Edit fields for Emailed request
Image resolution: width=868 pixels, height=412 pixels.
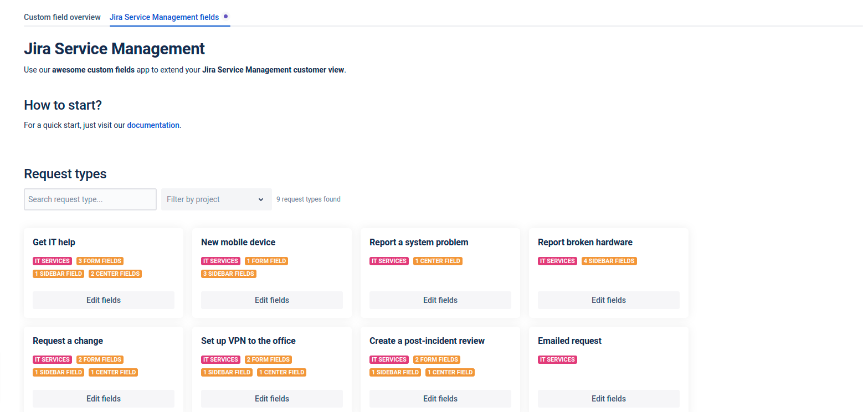pos(609,399)
